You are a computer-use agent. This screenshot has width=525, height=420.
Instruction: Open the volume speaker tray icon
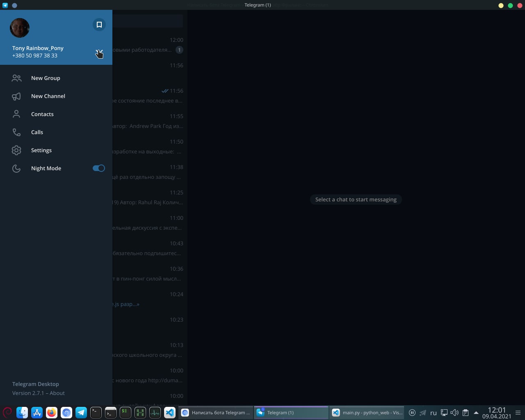coord(454,413)
